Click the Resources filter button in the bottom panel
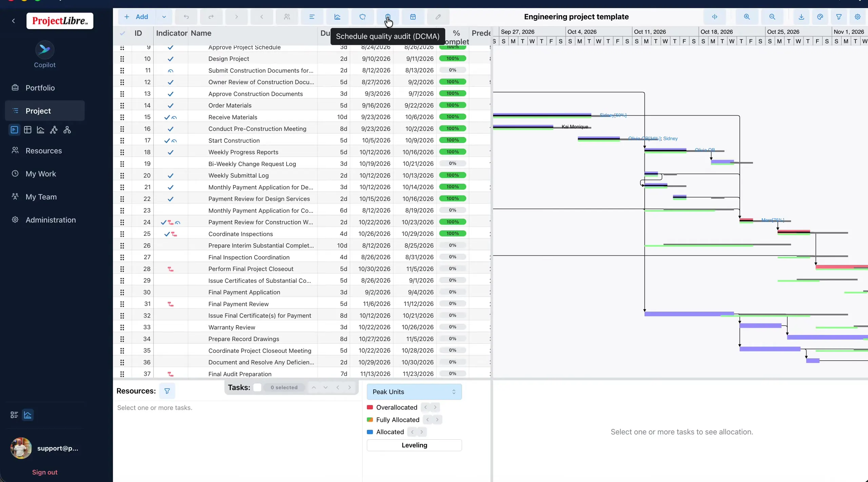This screenshot has width=868, height=482. [x=167, y=391]
